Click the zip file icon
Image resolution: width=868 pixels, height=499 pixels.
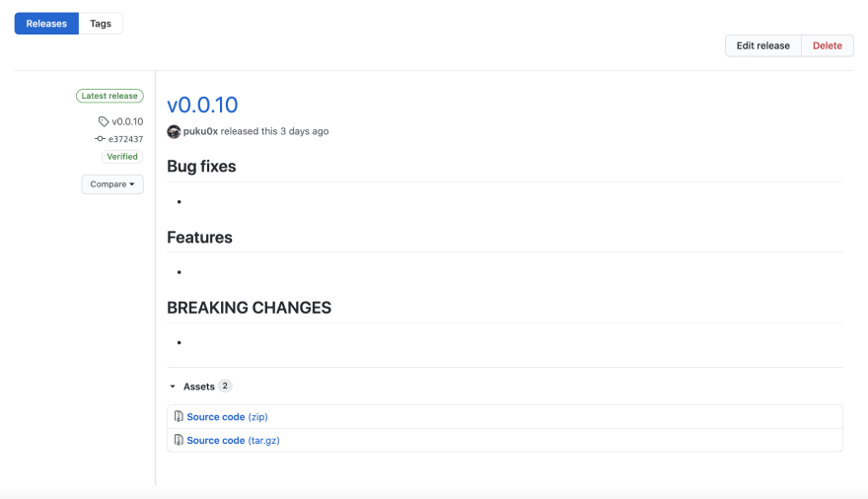click(x=179, y=416)
